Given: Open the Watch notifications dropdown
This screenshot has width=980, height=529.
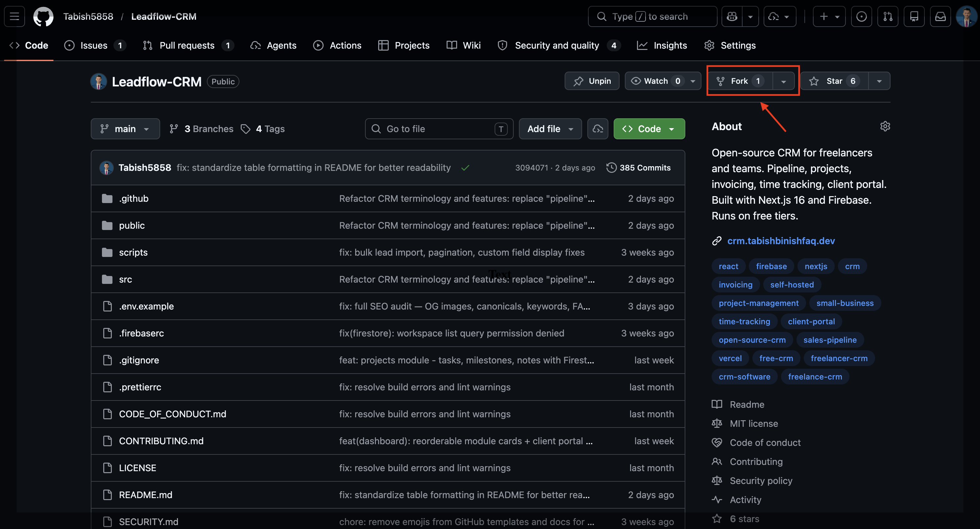Looking at the screenshot, I should [663, 81].
